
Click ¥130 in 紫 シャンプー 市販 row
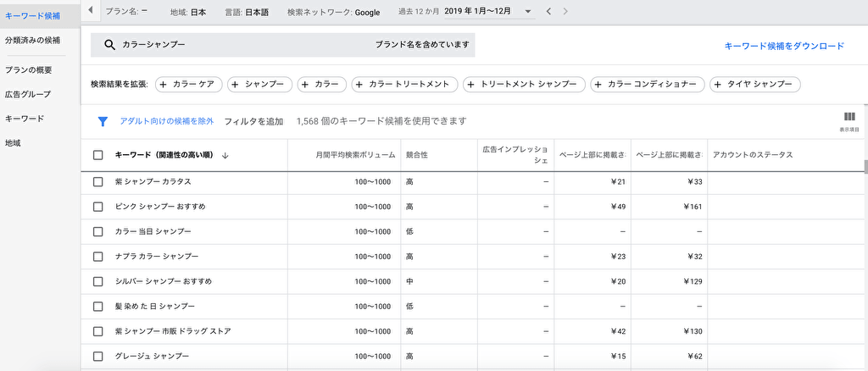pos(693,332)
